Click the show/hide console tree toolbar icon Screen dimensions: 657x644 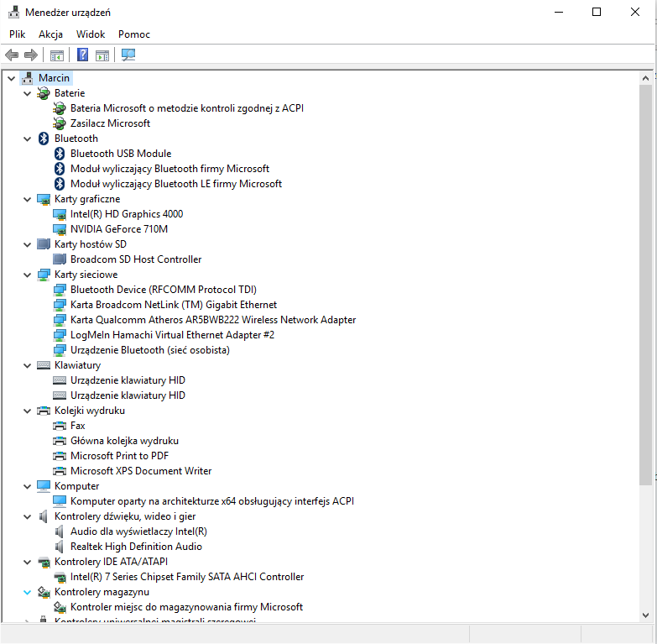coord(57,55)
